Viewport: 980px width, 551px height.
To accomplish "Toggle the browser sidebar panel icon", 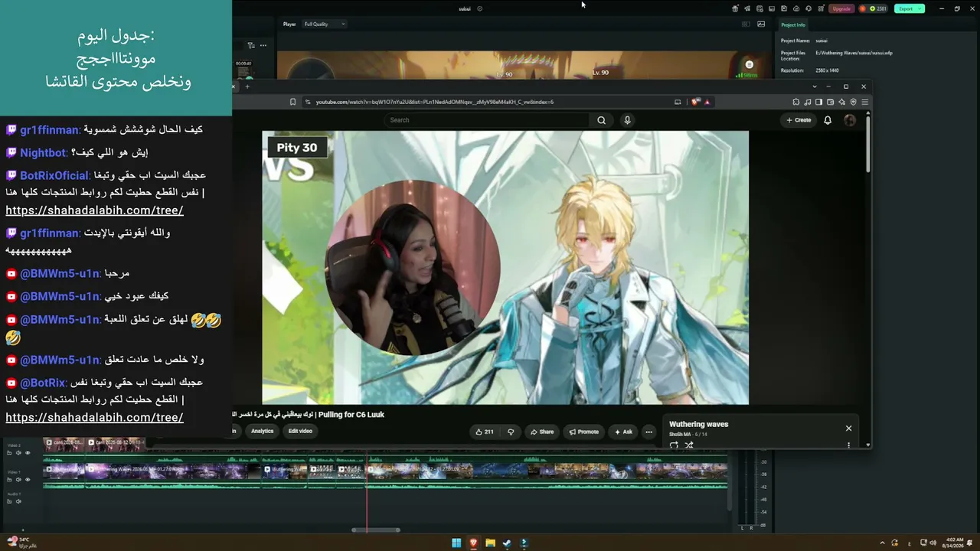I will click(x=818, y=102).
